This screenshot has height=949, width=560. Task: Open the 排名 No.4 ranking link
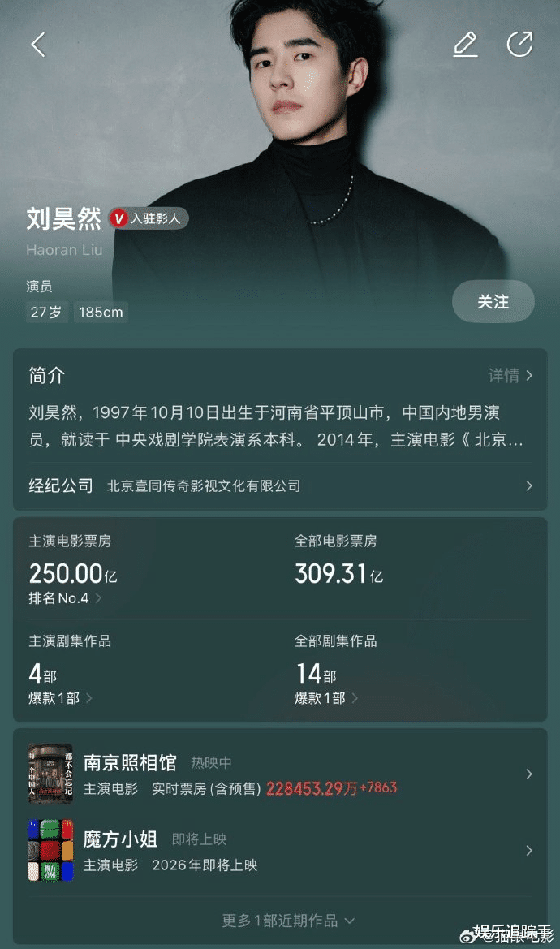[x=65, y=598]
